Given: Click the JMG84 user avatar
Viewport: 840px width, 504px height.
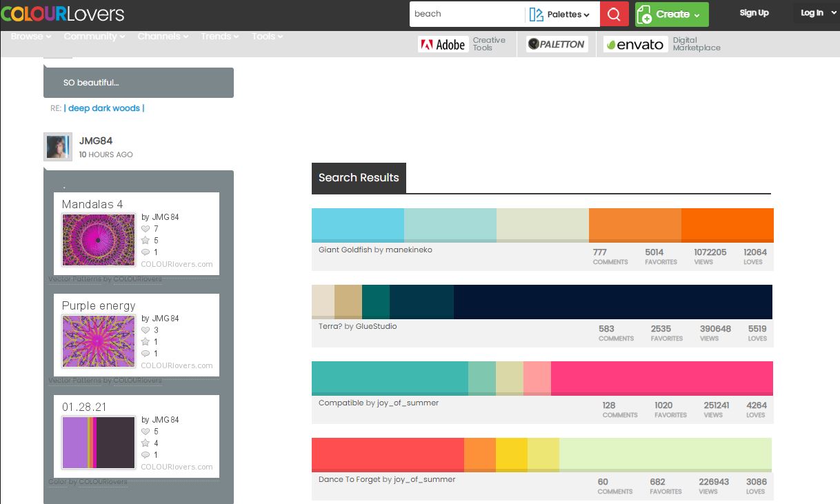Looking at the screenshot, I should (x=58, y=147).
